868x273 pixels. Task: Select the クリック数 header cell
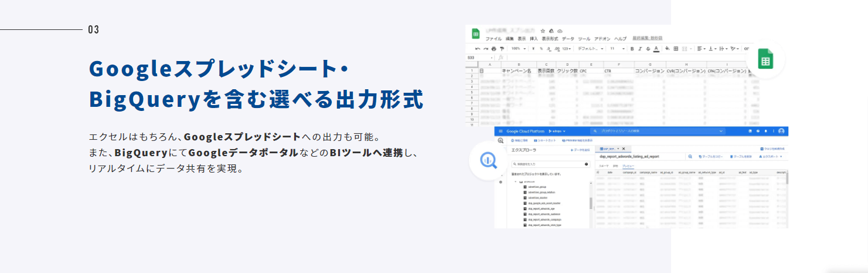click(x=567, y=71)
